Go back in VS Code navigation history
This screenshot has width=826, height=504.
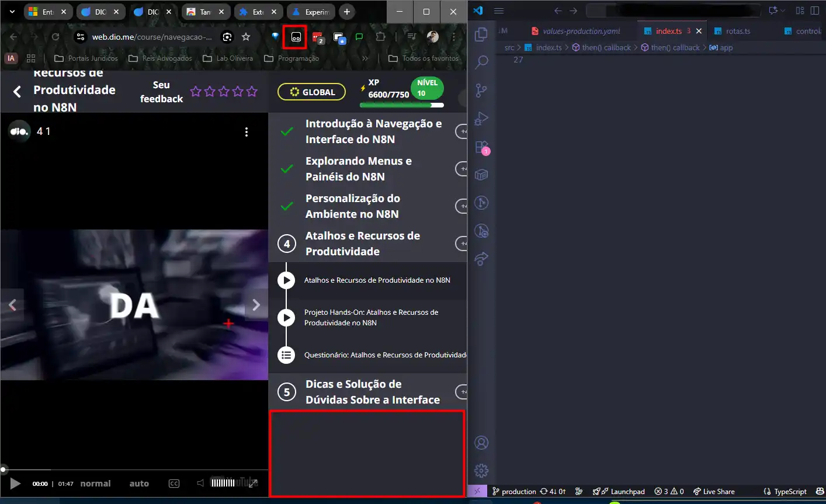pyautogui.click(x=558, y=11)
